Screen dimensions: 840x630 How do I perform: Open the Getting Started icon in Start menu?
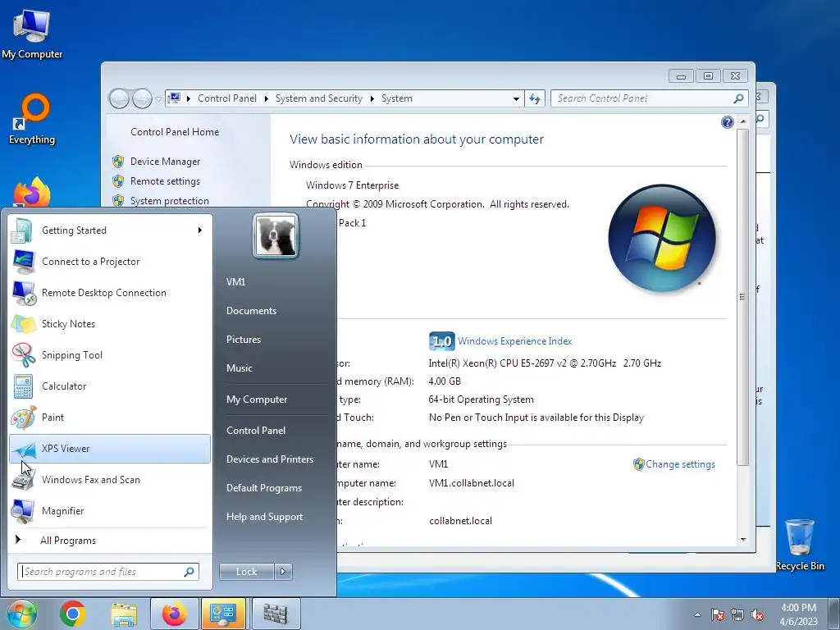click(x=23, y=231)
